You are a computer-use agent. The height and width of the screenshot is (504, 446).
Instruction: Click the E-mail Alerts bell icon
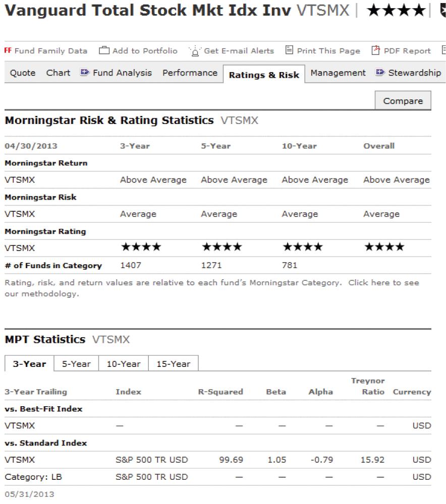pos(195,51)
